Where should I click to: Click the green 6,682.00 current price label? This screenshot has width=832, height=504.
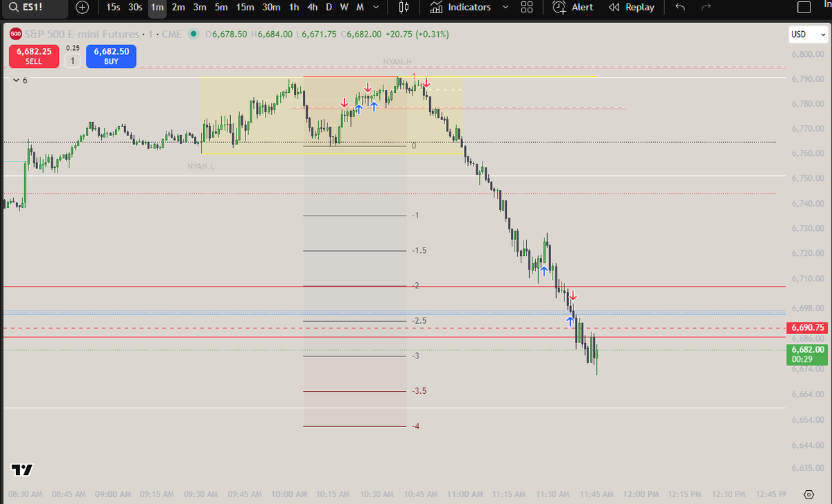808,354
